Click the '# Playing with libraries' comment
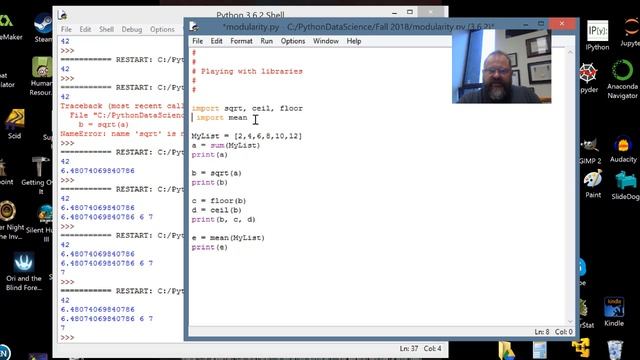The width and height of the screenshot is (640, 360). click(247, 71)
